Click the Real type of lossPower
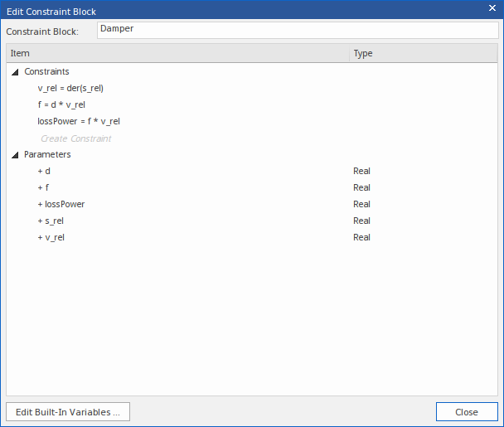 (361, 204)
